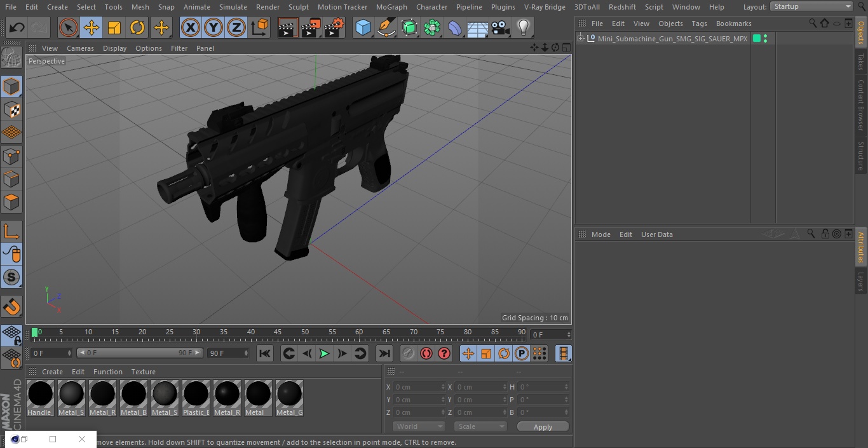
Task: Toggle Locked Workplane
Action: pyautogui.click(x=11, y=335)
